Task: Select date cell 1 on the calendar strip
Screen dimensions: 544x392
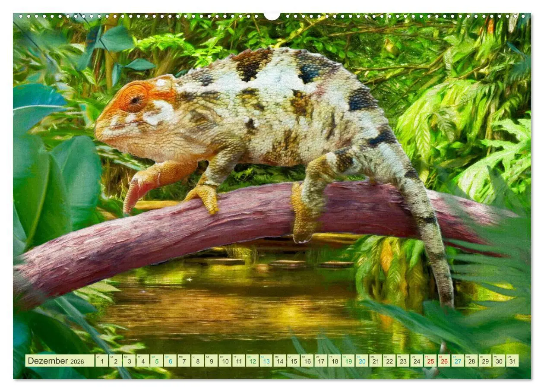Action: pyautogui.click(x=102, y=361)
